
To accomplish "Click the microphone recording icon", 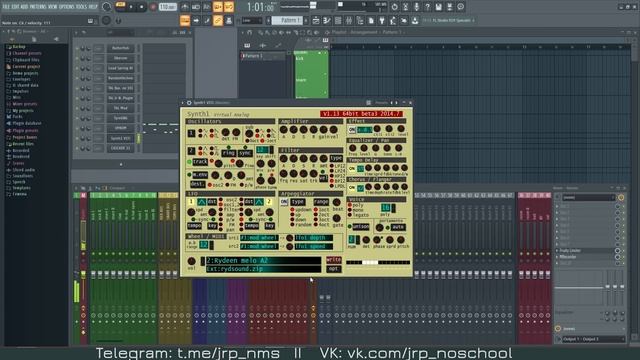I will pos(416,7).
